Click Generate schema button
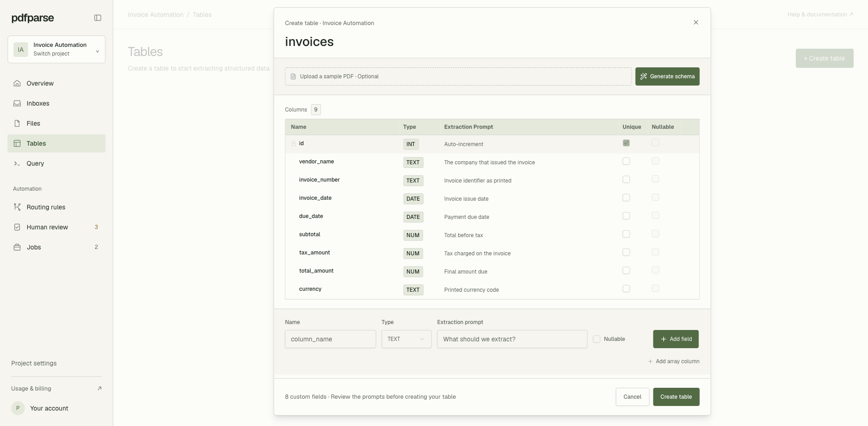The height and width of the screenshot is (426, 868). coord(668,76)
